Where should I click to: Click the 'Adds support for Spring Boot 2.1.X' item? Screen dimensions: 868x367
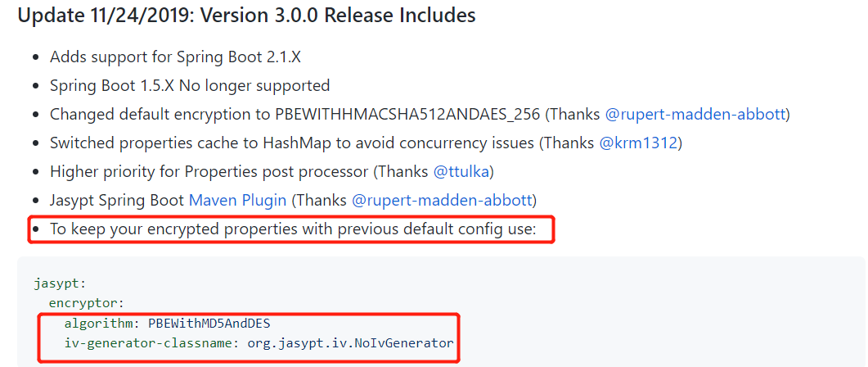[176, 57]
